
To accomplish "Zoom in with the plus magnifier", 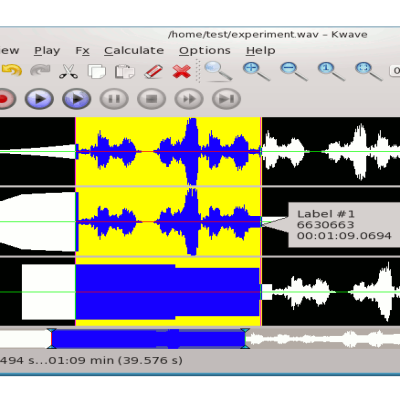I will tap(256, 71).
